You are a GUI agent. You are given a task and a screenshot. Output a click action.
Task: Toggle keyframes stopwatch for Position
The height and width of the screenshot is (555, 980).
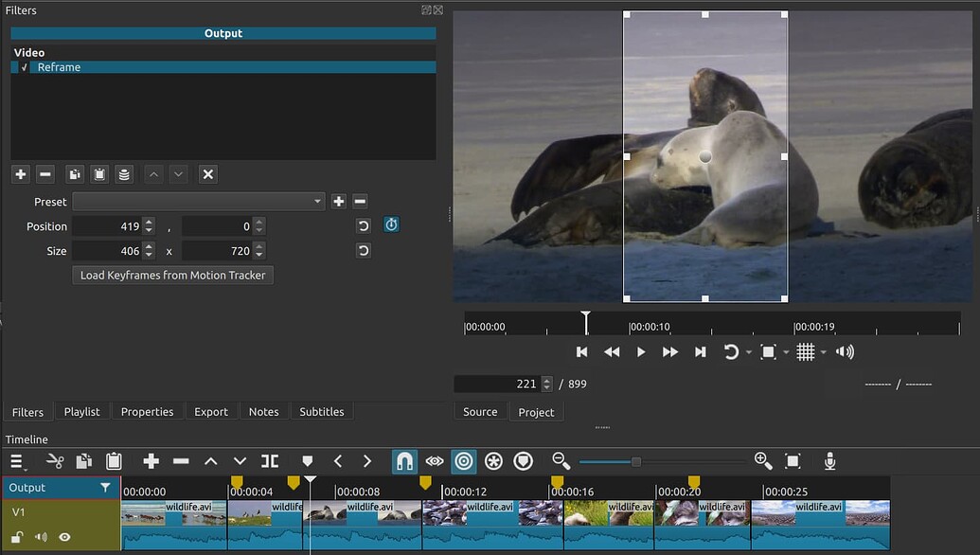[391, 224]
